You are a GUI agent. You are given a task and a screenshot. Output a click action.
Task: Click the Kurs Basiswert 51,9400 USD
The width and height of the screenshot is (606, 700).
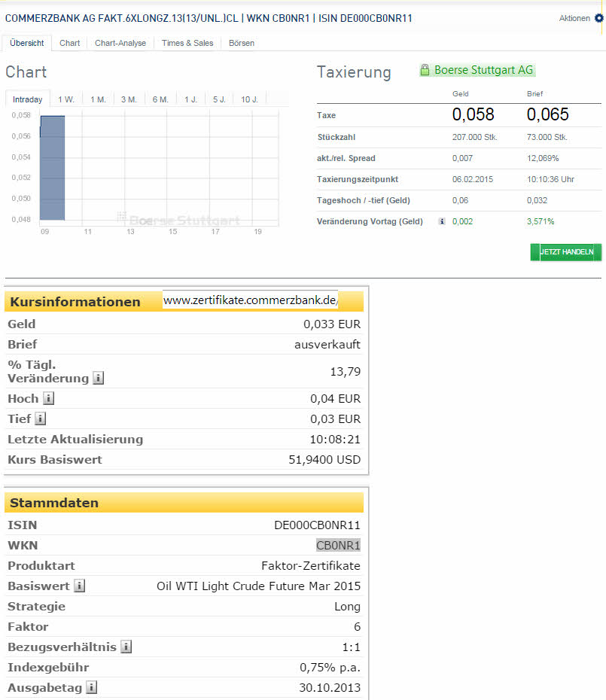[324, 459]
